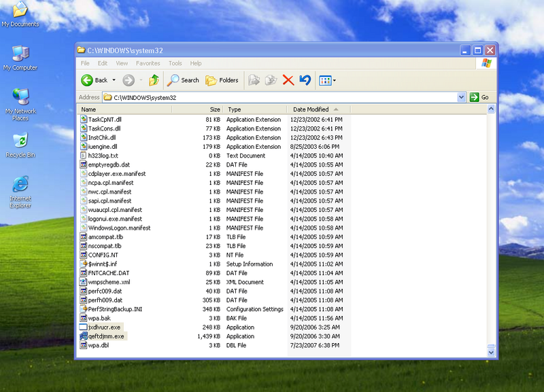
Task: Select nscompat.tlb file name
Action: click(105, 246)
